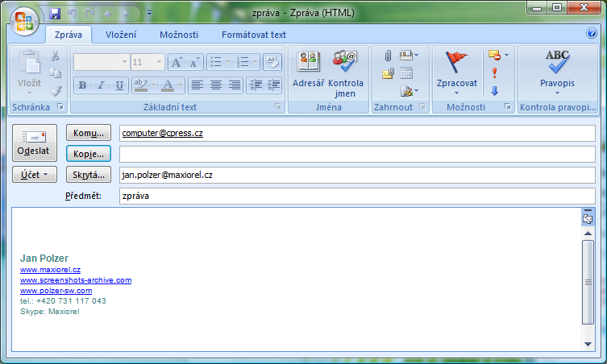The image size is (607, 364).
Task: Attach an Outlook item envelope icon
Action: [388, 73]
